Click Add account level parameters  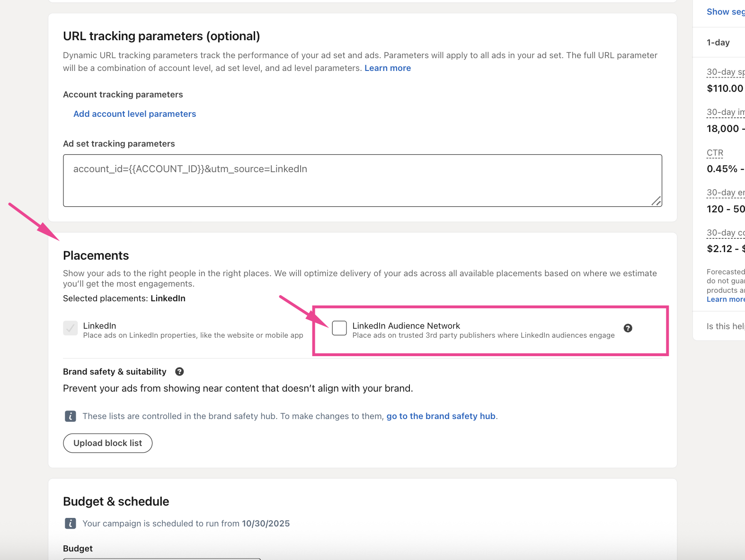click(x=134, y=114)
